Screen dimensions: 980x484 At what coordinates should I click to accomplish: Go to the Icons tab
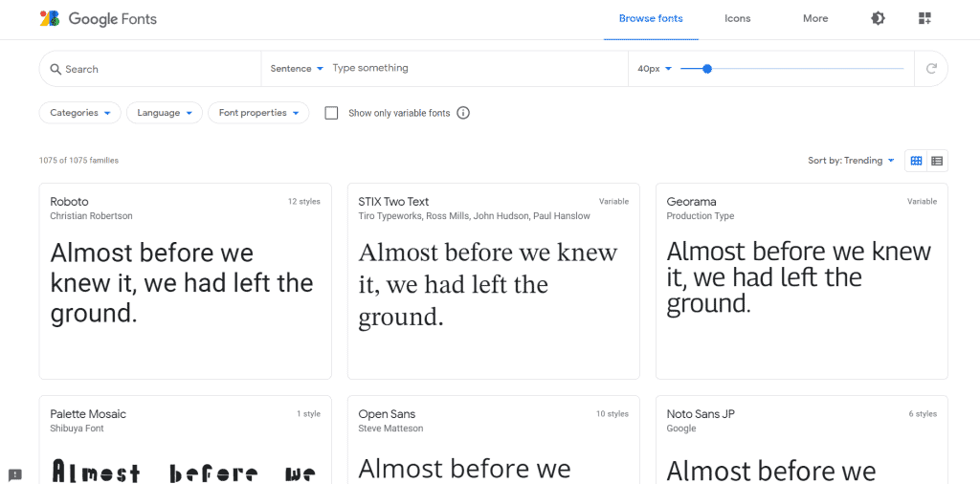coord(738,19)
